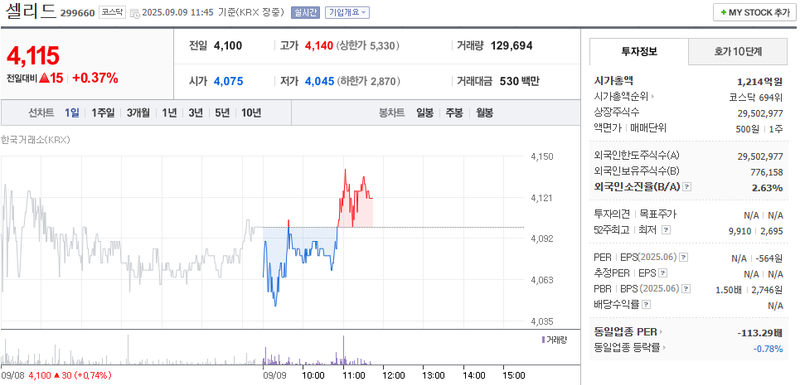The height and width of the screenshot is (385, 800).
Task: Click the 하한가 2,870 text
Action: pyautogui.click(x=368, y=81)
